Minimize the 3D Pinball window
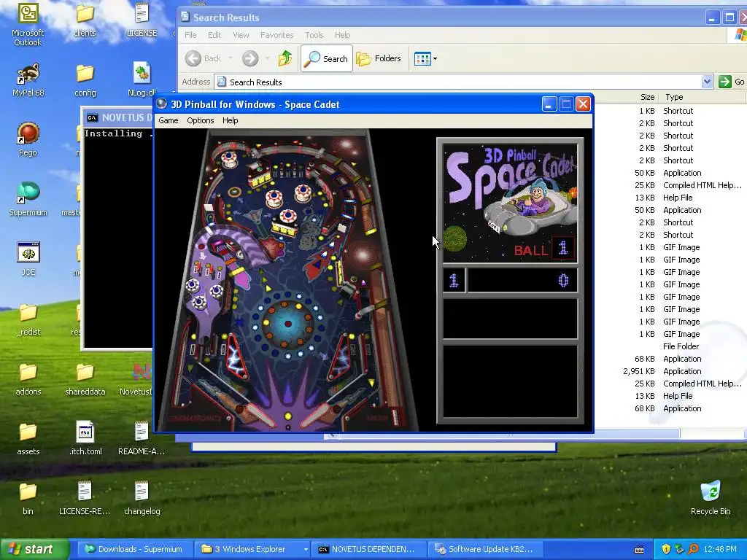 [549, 104]
